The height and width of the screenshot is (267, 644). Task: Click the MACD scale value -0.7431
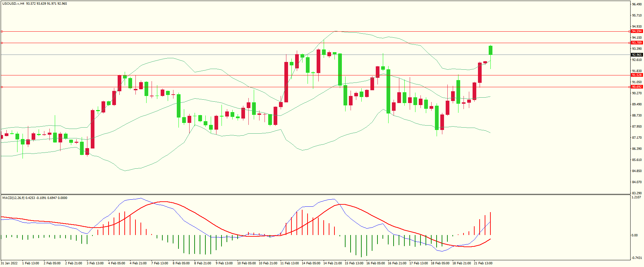(x=636, y=258)
